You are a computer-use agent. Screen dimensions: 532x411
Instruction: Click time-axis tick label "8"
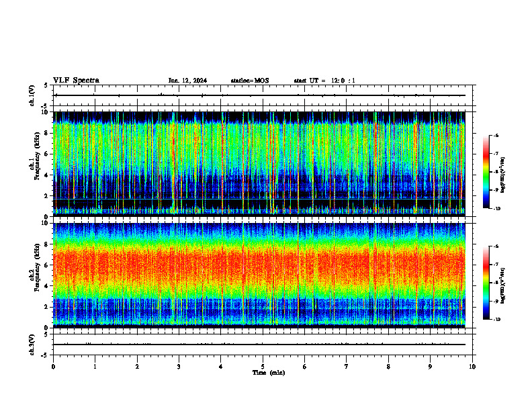[x=388, y=367]
